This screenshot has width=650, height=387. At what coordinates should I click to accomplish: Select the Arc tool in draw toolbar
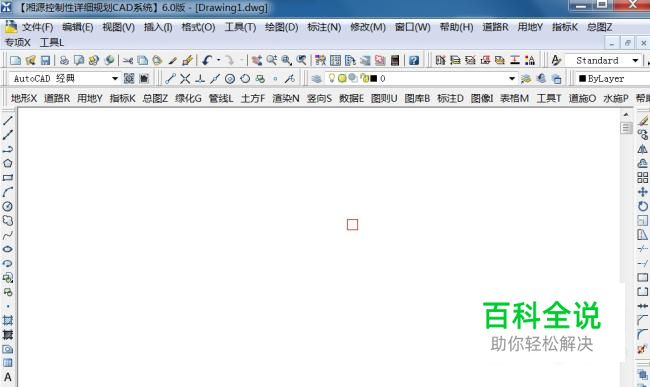tap(7, 192)
